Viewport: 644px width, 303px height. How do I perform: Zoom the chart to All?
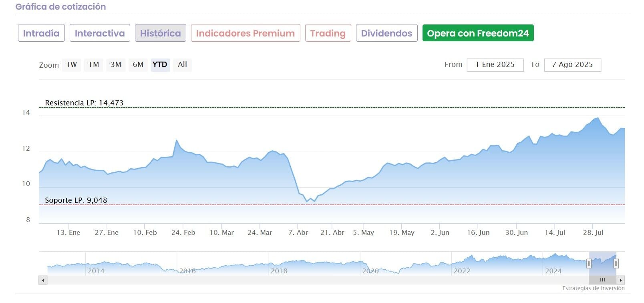(182, 65)
